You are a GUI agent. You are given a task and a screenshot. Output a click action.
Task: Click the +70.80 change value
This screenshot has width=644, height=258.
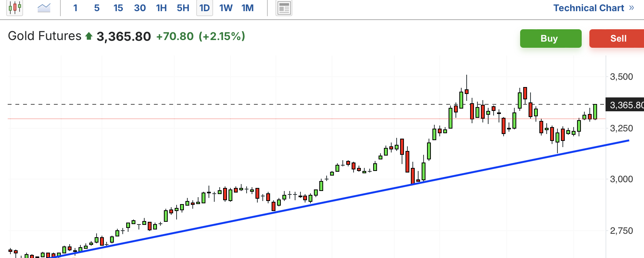coord(175,36)
